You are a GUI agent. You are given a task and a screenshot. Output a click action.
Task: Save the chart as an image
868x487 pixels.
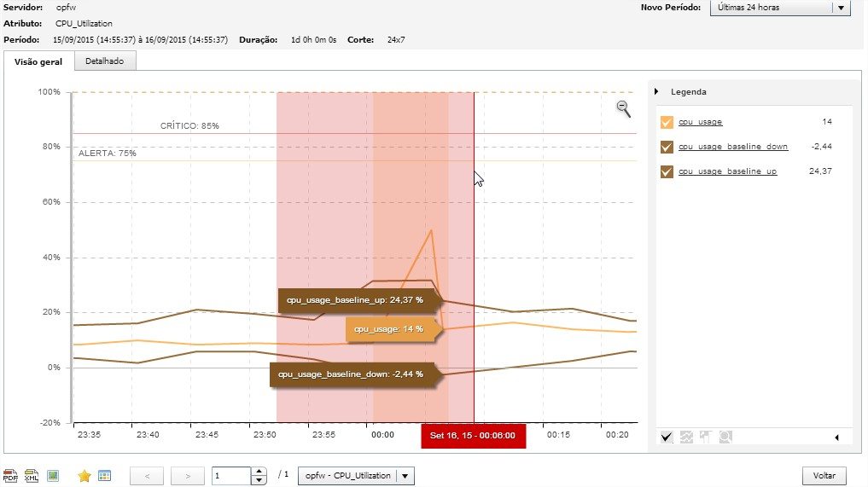tap(53, 476)
